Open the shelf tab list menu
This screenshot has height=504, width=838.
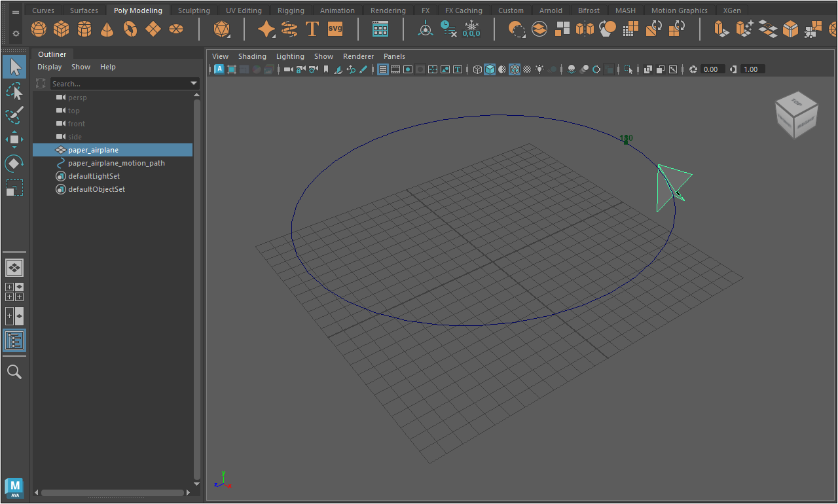click(x=16, y=12)
